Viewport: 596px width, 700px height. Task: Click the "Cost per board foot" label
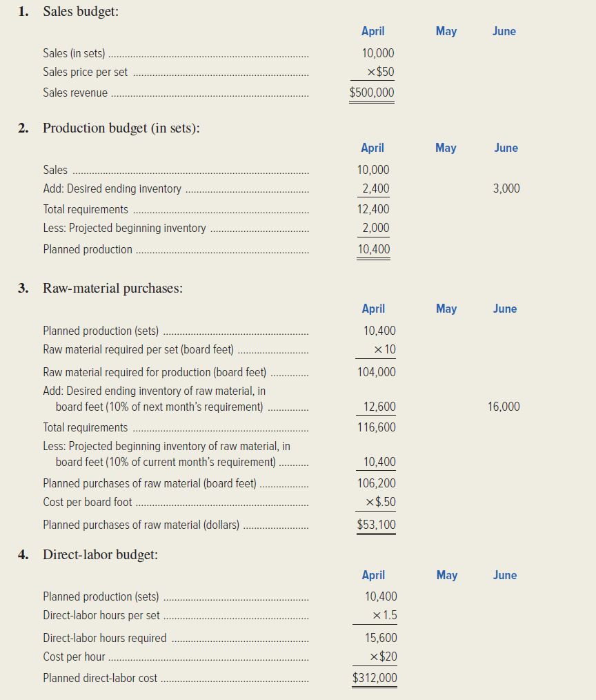(88, 502)
